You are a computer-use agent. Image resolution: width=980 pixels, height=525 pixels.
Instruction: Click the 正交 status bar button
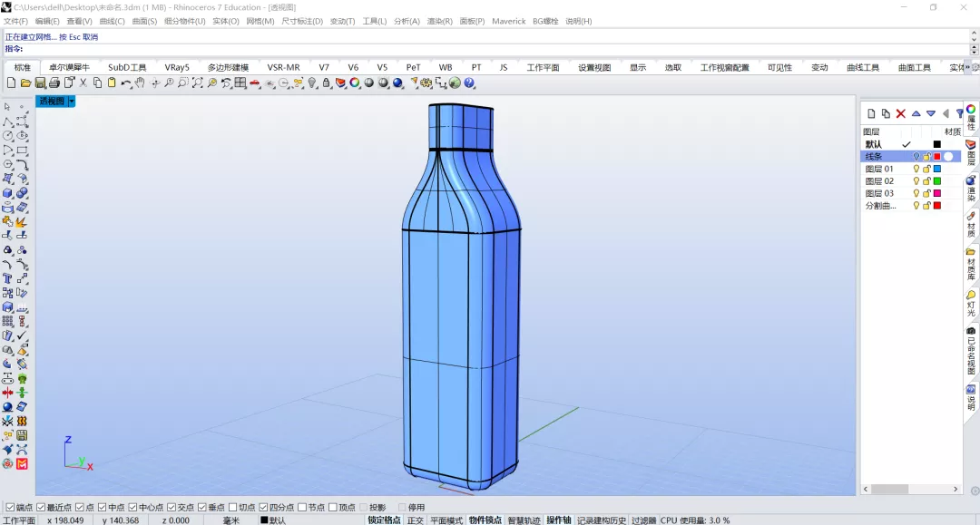416,520
